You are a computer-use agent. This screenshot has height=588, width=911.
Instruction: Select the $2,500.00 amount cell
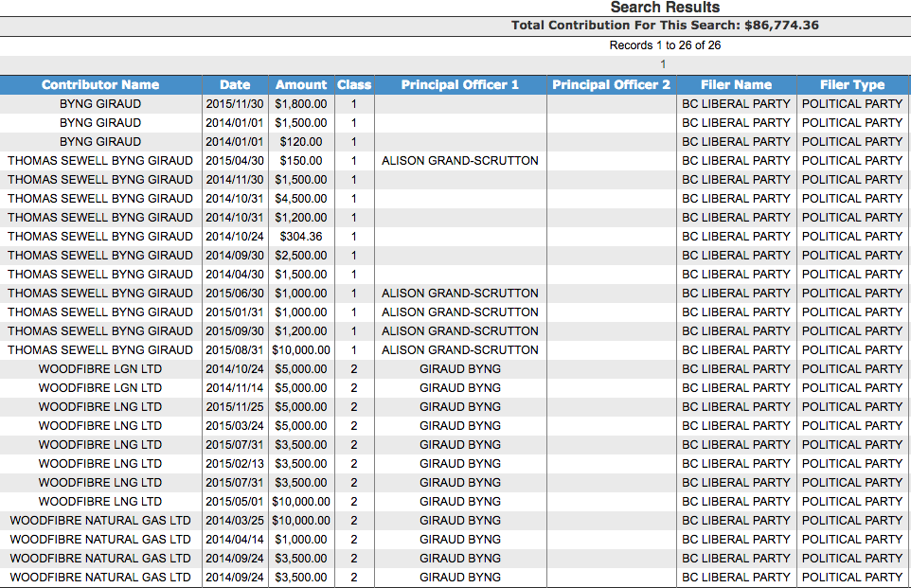click(x=301, y=256)
